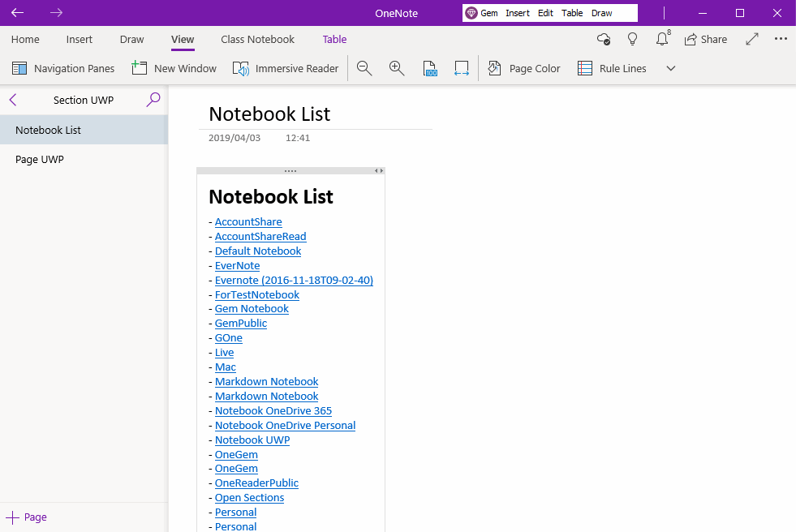Open the Default Notebook link
Screen dimensions: 796x532
(x=258, y=251)
